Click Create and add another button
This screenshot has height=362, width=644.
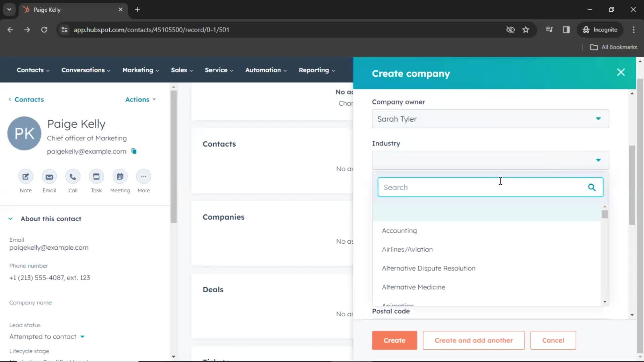[x=473, y=340]
